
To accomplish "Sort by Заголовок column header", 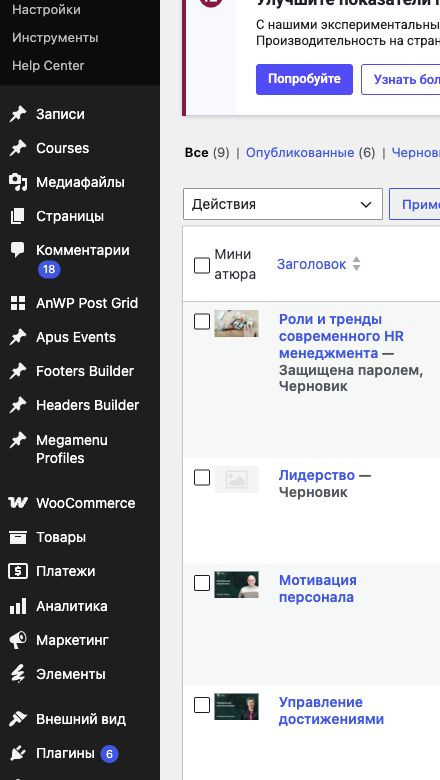I will point(311,264).
